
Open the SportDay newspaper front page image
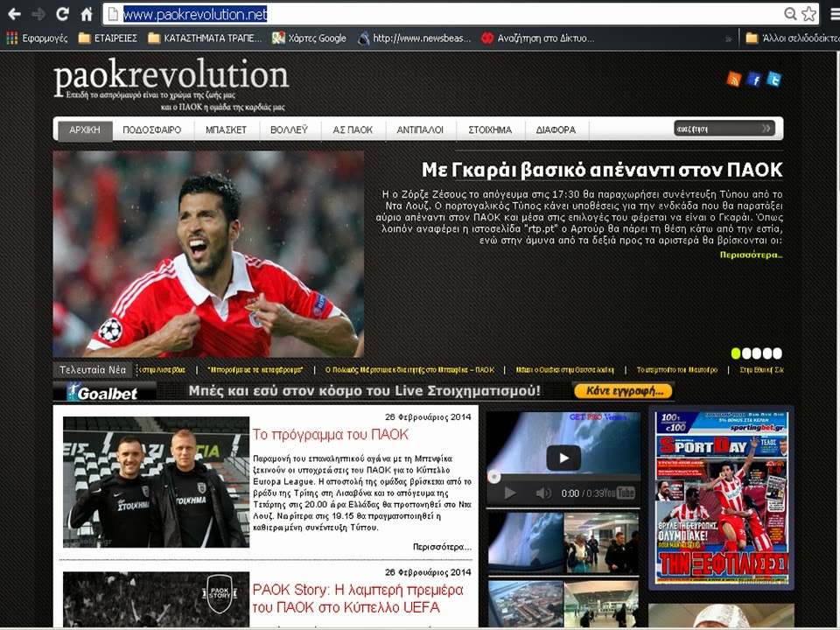point(721,498)
